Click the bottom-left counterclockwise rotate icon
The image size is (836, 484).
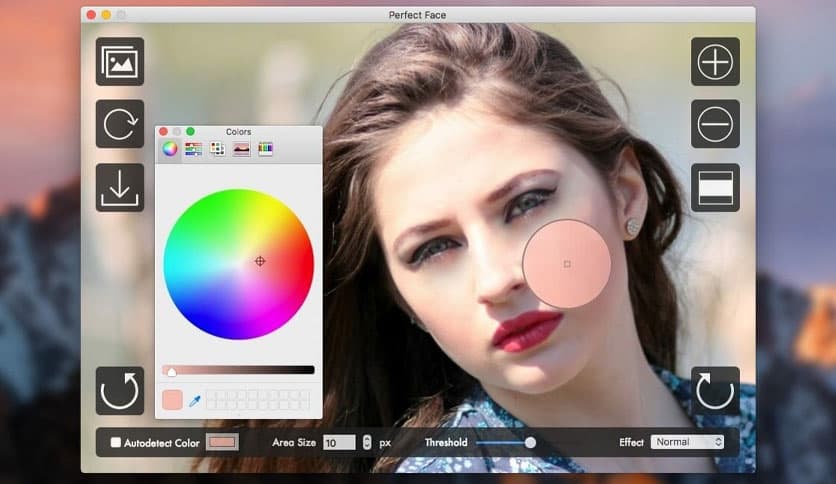click(x=120, y=390)
